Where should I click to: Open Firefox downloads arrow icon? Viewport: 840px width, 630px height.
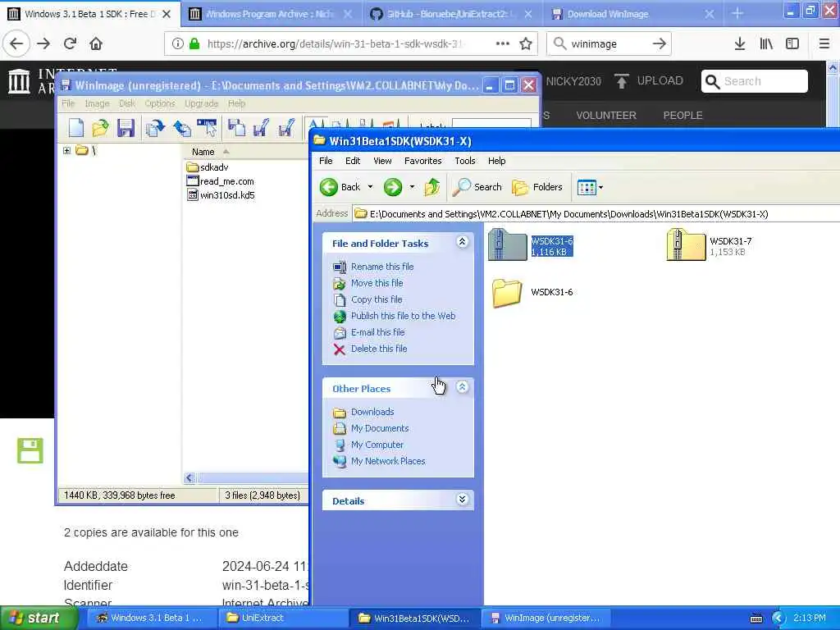point(740,43)
